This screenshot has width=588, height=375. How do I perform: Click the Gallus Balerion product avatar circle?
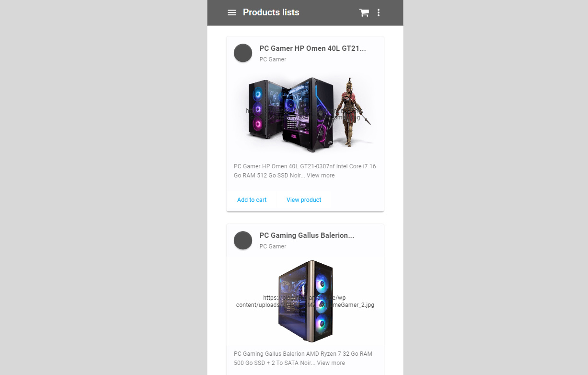click(x=243, y=240)
